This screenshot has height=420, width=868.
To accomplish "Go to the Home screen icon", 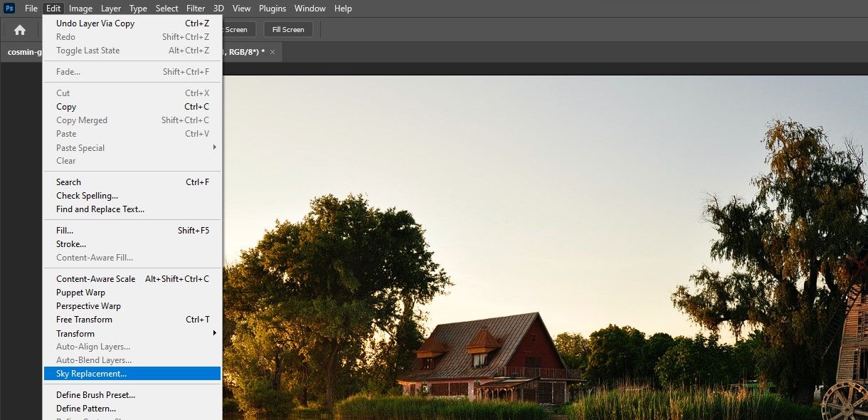I will click(x=20, y=30).
